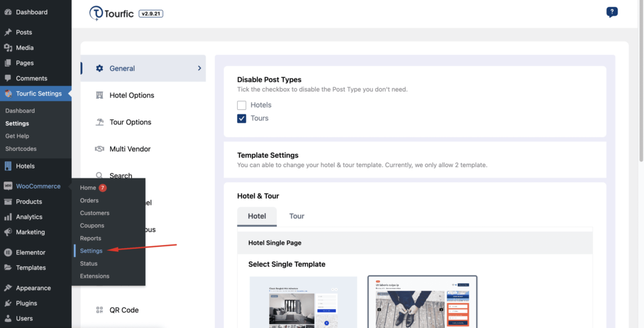Viewport: 644px width, 328px height.
Task: Click the Hotel Single Page heading
Action: (x=275, y=243)
